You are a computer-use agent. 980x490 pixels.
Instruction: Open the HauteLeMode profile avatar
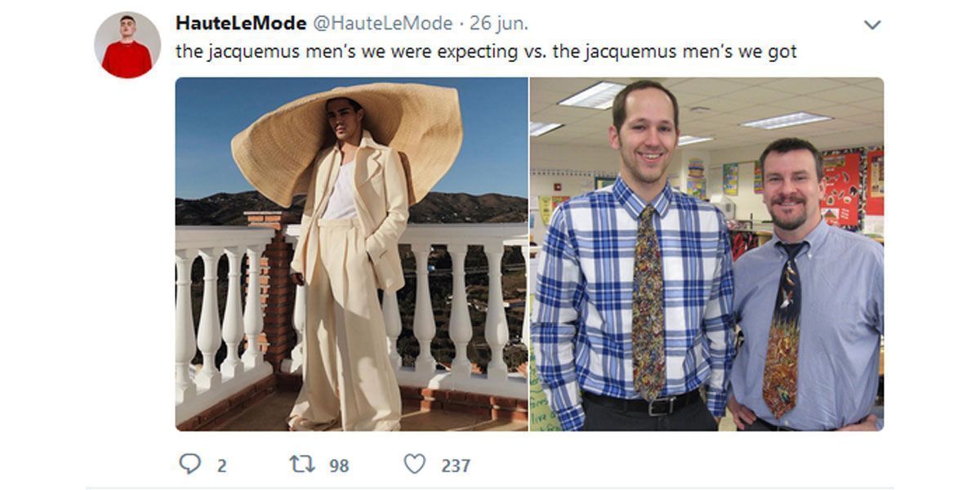tap(127, 45)
